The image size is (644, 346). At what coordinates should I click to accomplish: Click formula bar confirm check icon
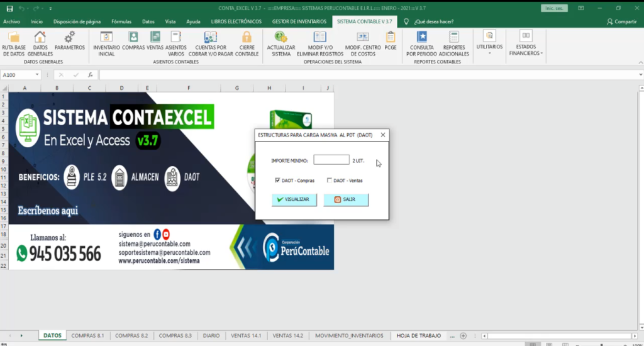click(x=75, y=75)
